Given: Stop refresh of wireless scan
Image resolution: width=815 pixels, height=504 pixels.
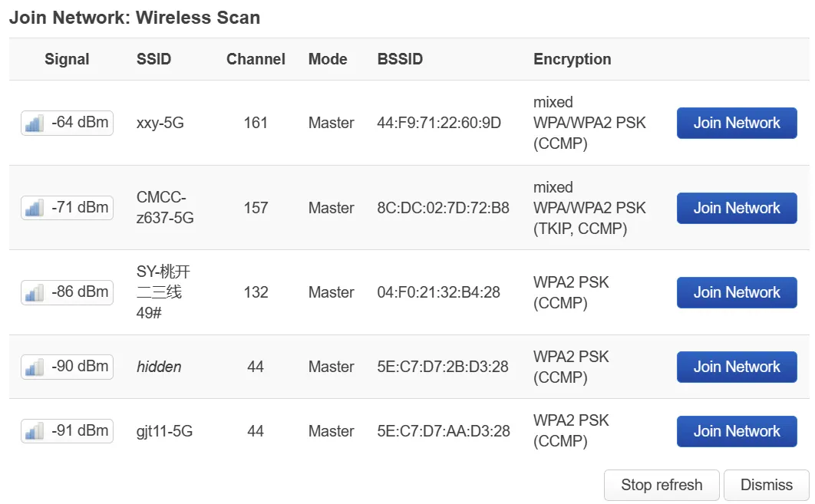Looking at the screenshot, I should (x=661, y=485).
